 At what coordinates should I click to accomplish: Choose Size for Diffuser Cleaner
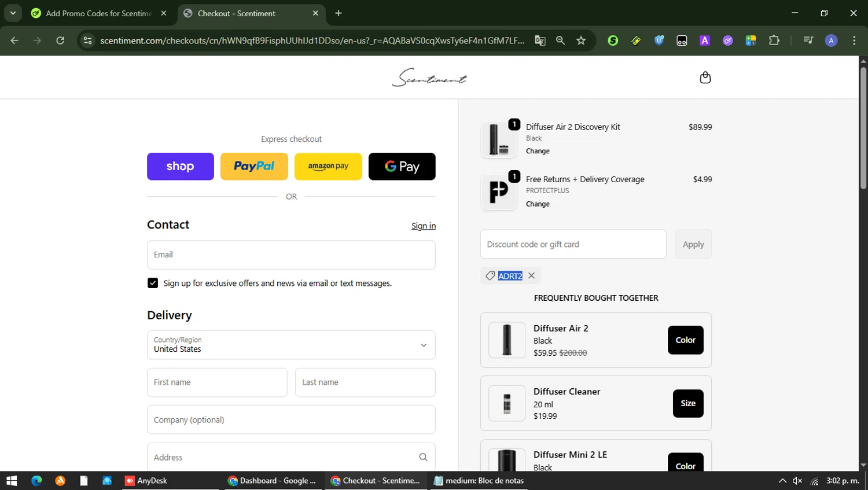coord(688,403)
